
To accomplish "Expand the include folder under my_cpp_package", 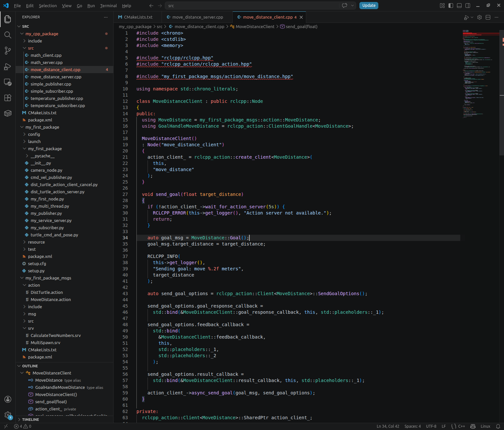I will pyautogui.click(x=64, y=41).
